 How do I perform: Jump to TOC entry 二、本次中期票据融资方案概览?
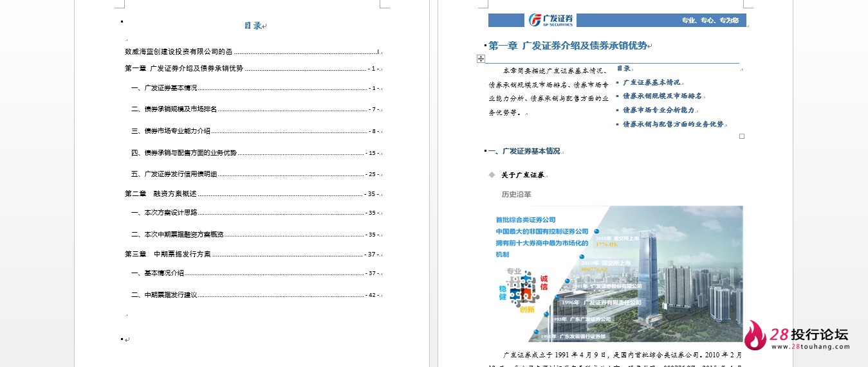[257, 235]
